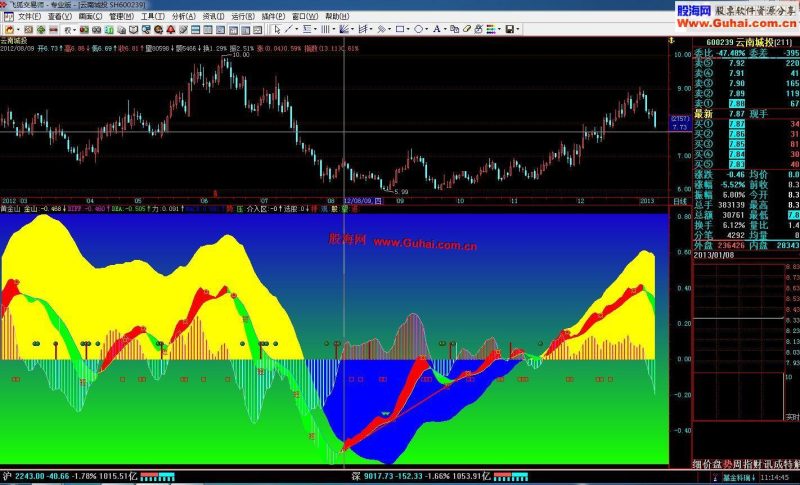Screen dimensions: 800x485
Task: Select the rectangle drawing tool
Action: (400, 30)
